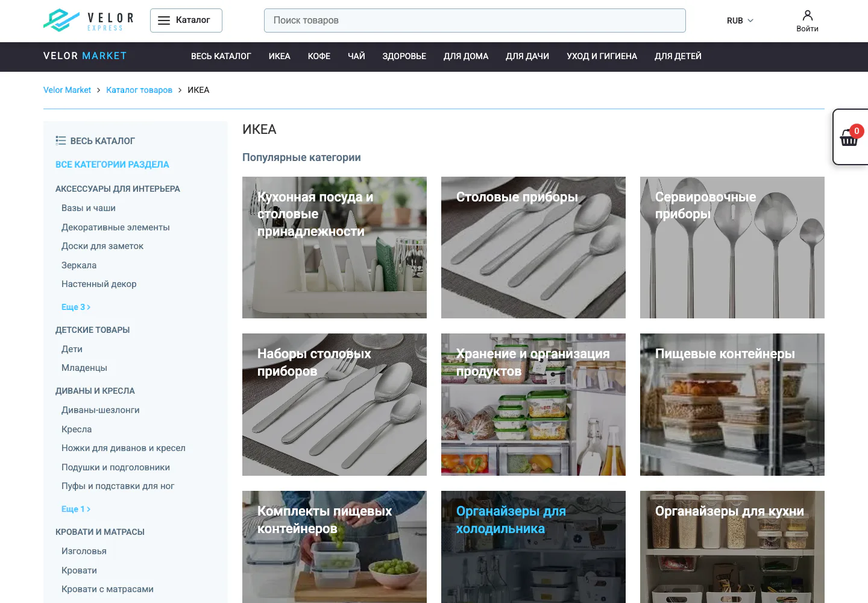
Task: Select ДЛЯ ДЕТЕЙ menu item
Action: point(678,56)
